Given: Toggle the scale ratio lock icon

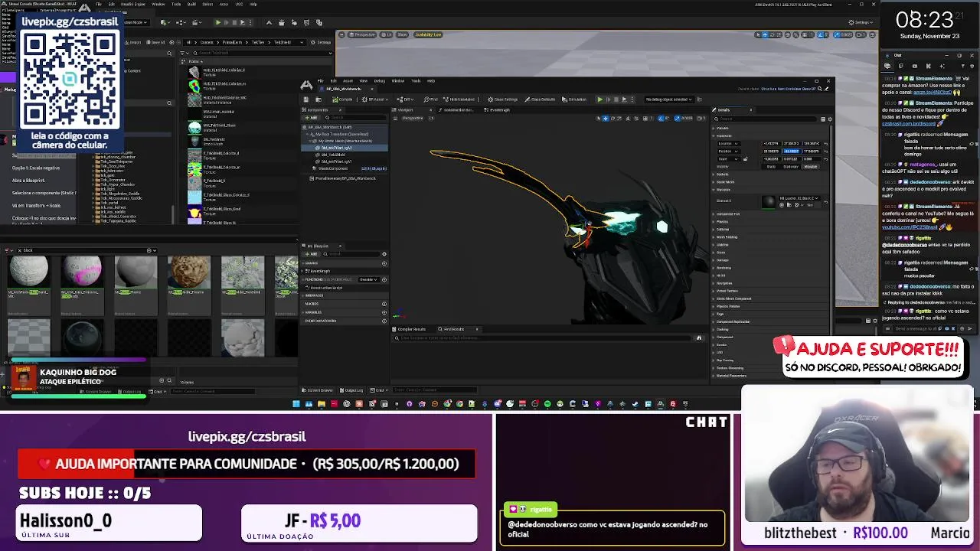Looking at the screenshot, I should (x=746, y=159).
